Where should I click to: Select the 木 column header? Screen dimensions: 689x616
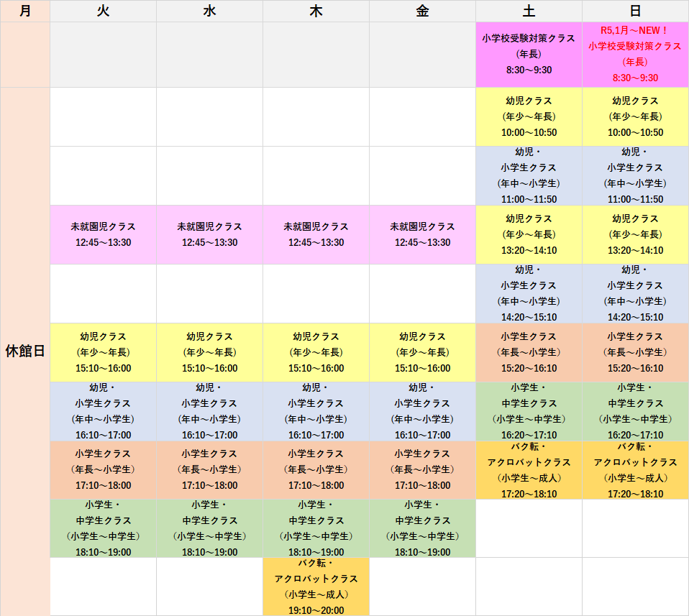click(316, 12)
